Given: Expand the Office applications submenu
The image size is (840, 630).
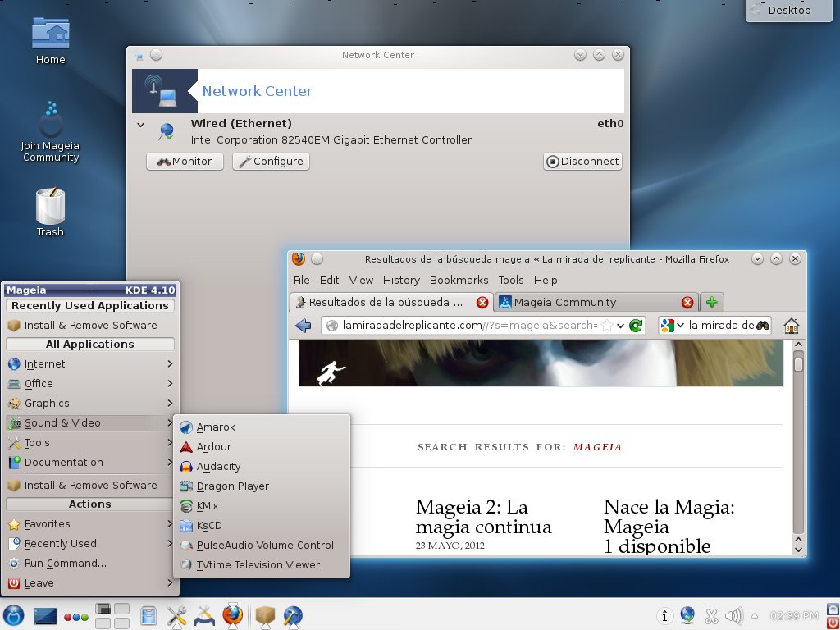Looking at the screenshot, I should coord(90,384).
